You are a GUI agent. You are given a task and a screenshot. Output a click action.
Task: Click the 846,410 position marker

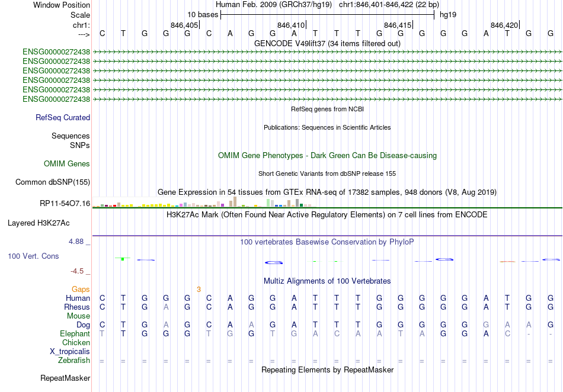pos(291,25)
